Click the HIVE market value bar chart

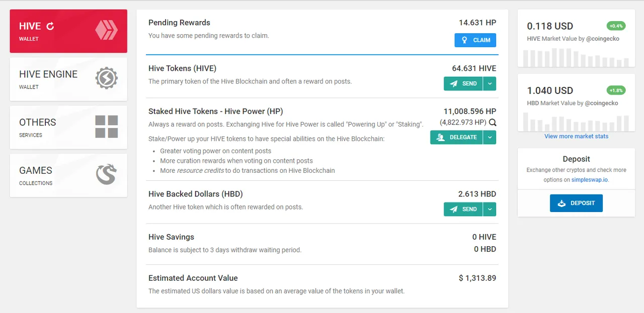coord(576,57)
